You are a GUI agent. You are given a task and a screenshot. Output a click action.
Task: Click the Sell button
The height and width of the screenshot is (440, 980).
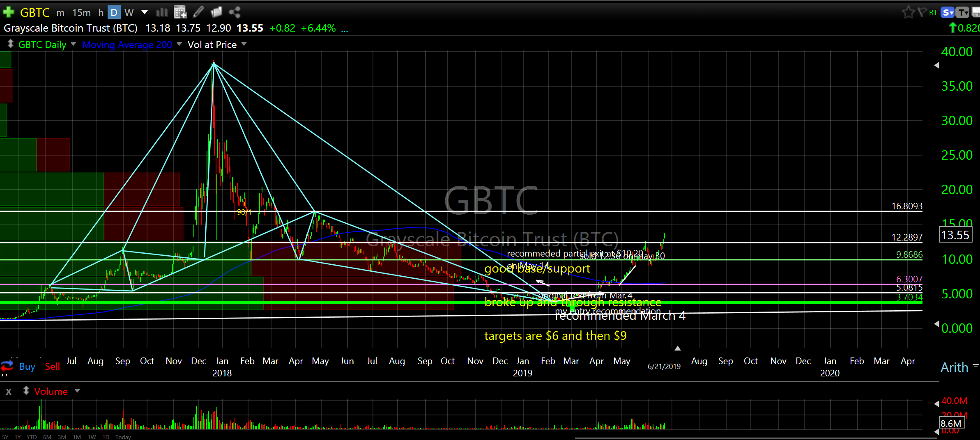coord(52,367)
